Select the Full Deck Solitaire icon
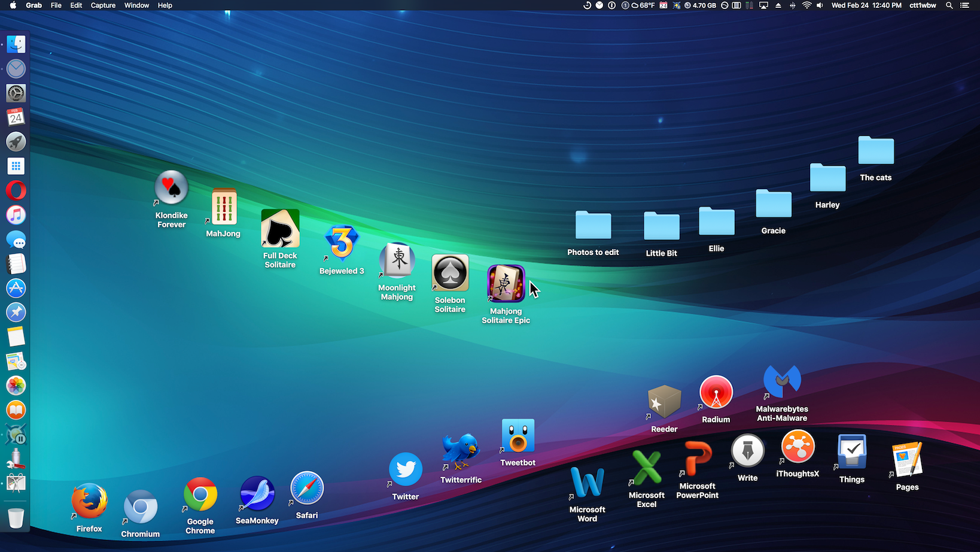The image size is (980, 552). (280, 228)
